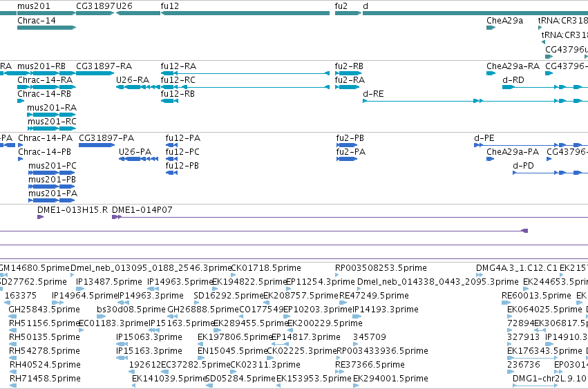Select the d-RE transcript line
The height and width of the screenshot is (389, 588).
click(475, 101)
